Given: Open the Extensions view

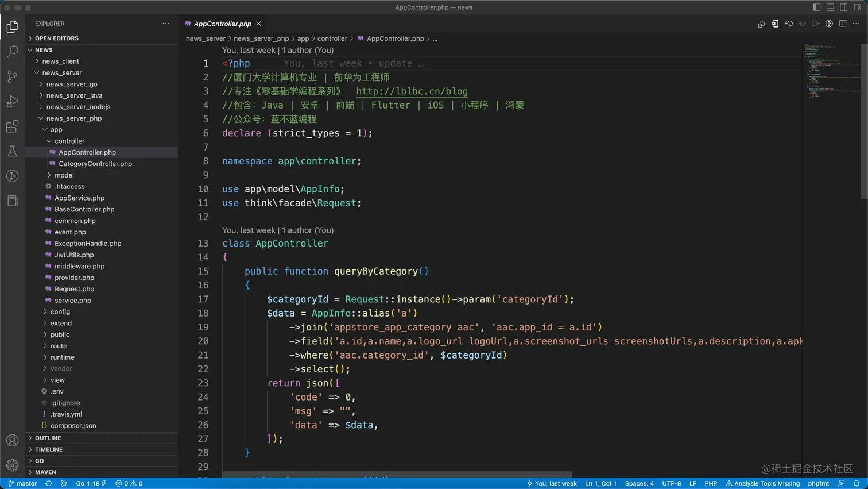Looking at the screenshot, I should click(x=12, y=126).
